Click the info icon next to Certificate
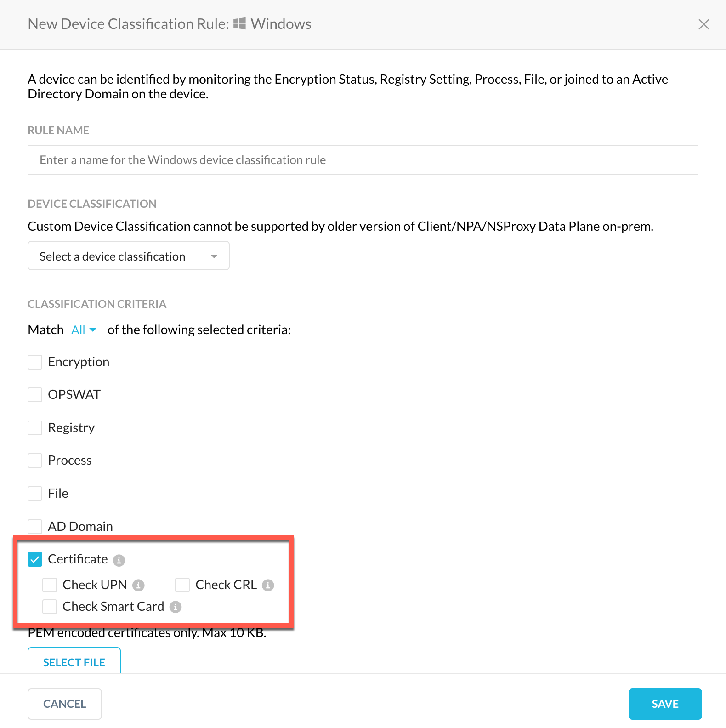The image size is (726, 728). point(119,560)
